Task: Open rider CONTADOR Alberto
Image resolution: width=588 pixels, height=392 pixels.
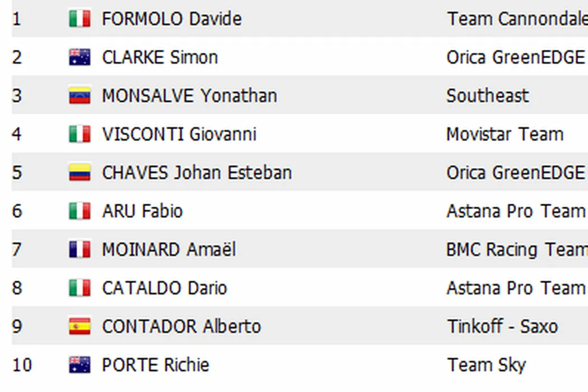Action: point(181,326)
